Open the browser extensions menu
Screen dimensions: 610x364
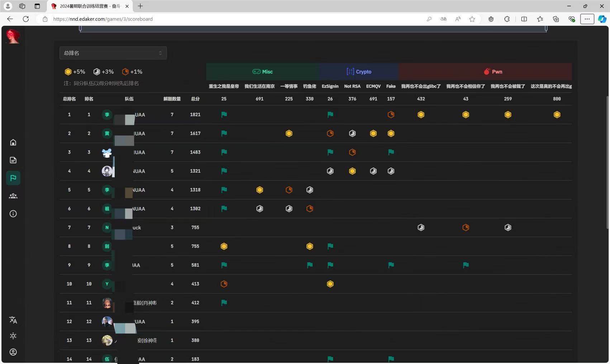pyautogui.click(x=507, y=19)
